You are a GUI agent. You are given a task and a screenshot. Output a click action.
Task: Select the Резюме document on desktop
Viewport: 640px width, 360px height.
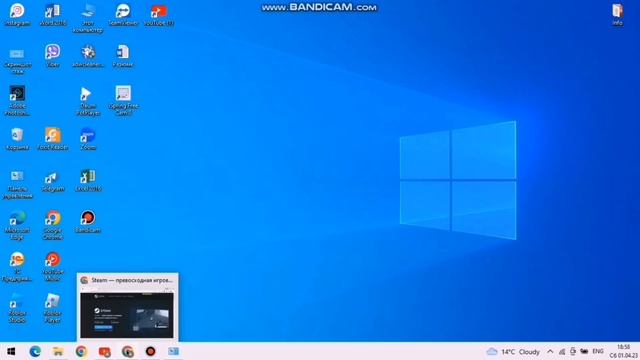123,56
